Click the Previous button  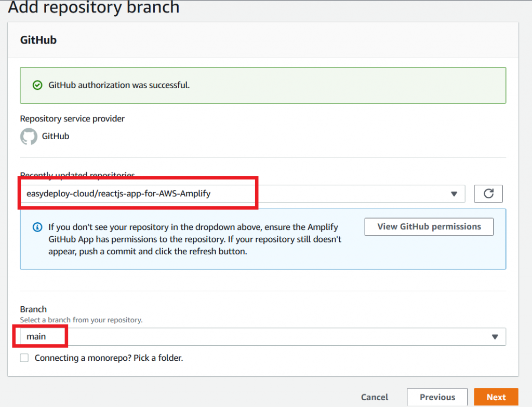437,397
